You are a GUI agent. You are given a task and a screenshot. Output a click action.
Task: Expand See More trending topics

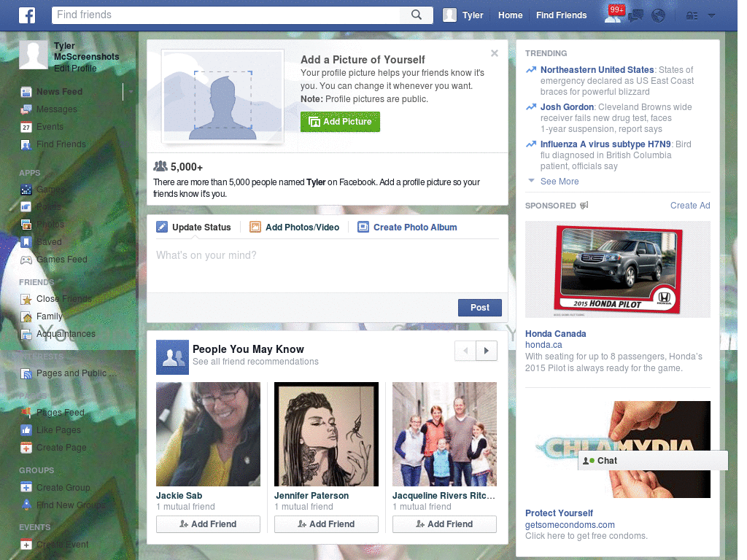[560, 182]
